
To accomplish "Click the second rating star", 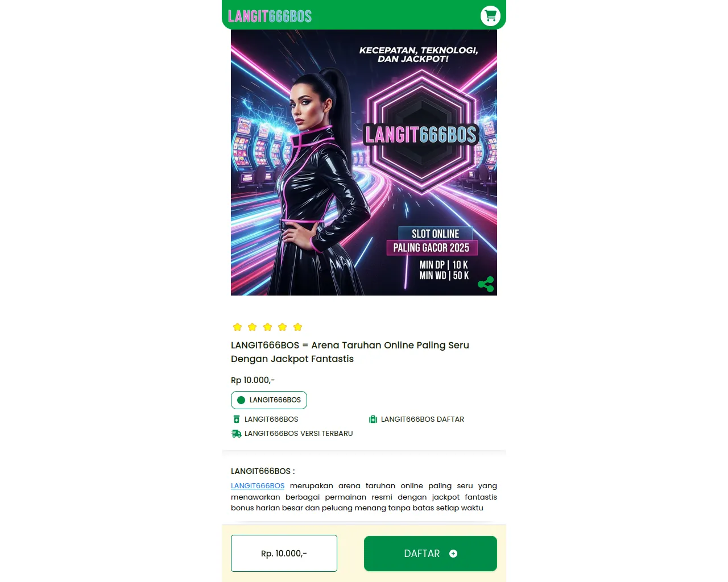I will click(x=253, y=327).
